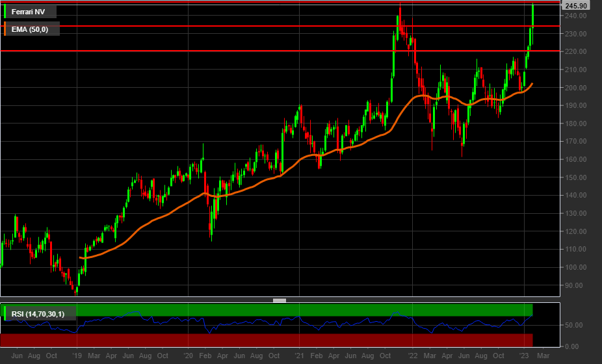The image size is (602, 364).
Task: Click the '19 year label on time axis
Action: 77,356
